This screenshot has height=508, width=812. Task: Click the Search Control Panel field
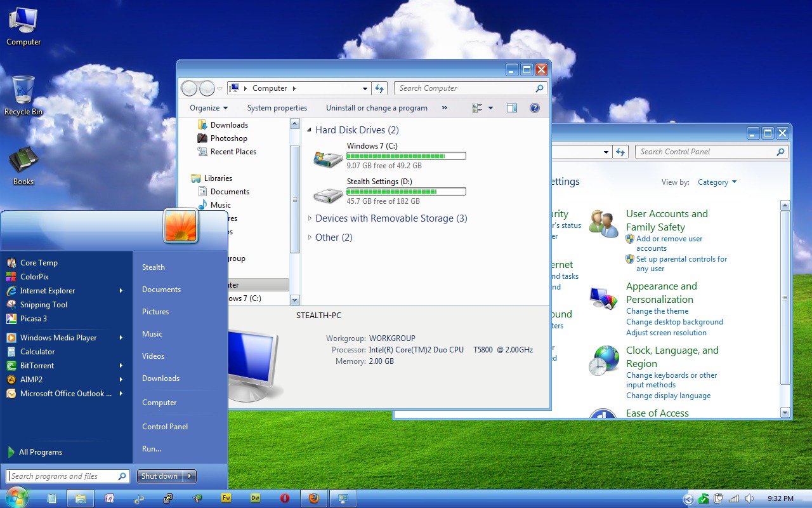(x=711, y=152)
